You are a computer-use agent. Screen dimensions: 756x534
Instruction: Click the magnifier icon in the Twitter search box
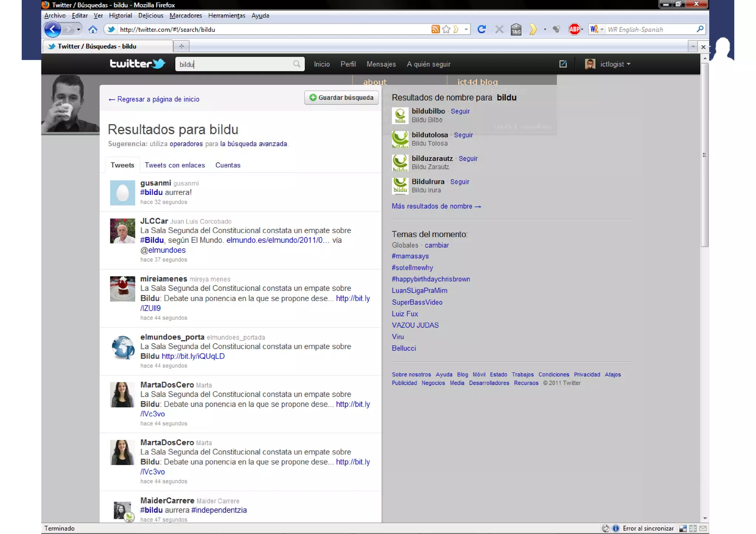point(297,64)
